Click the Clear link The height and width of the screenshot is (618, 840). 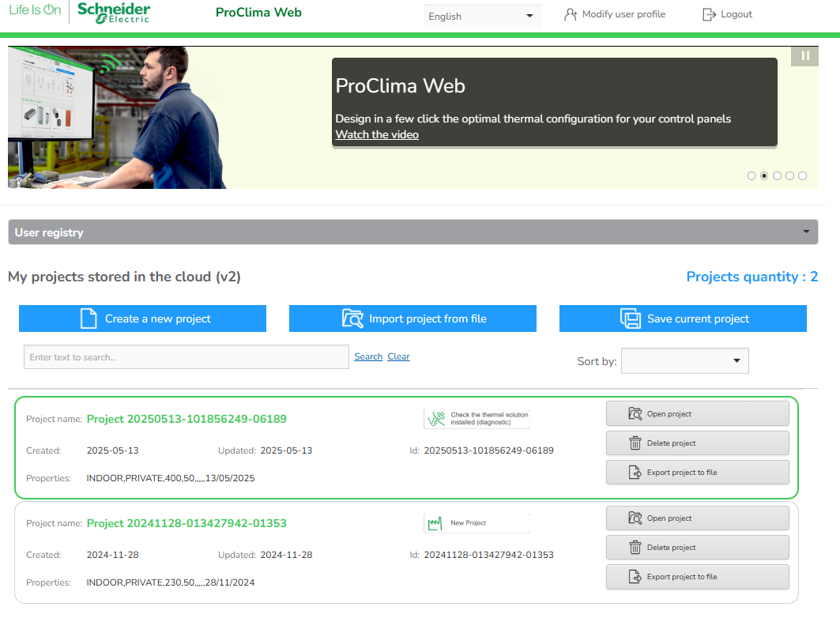click(x=398, y=356)
